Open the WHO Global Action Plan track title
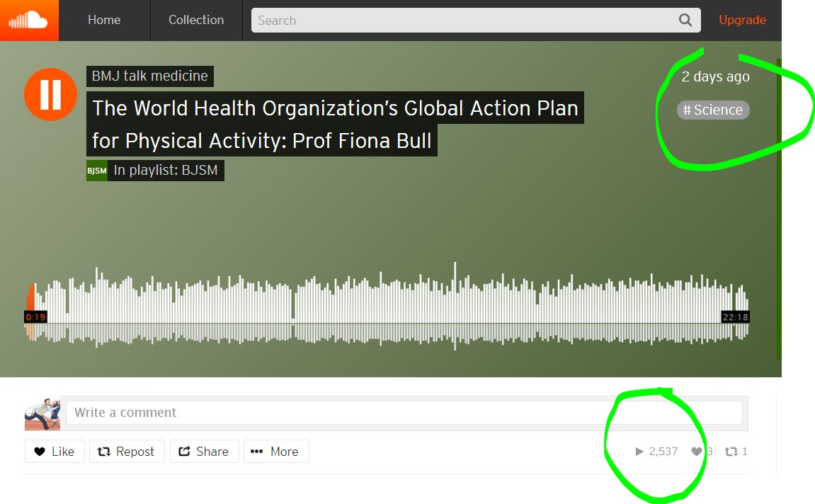The height and width of the screenshot is (504, 815). 335,124
